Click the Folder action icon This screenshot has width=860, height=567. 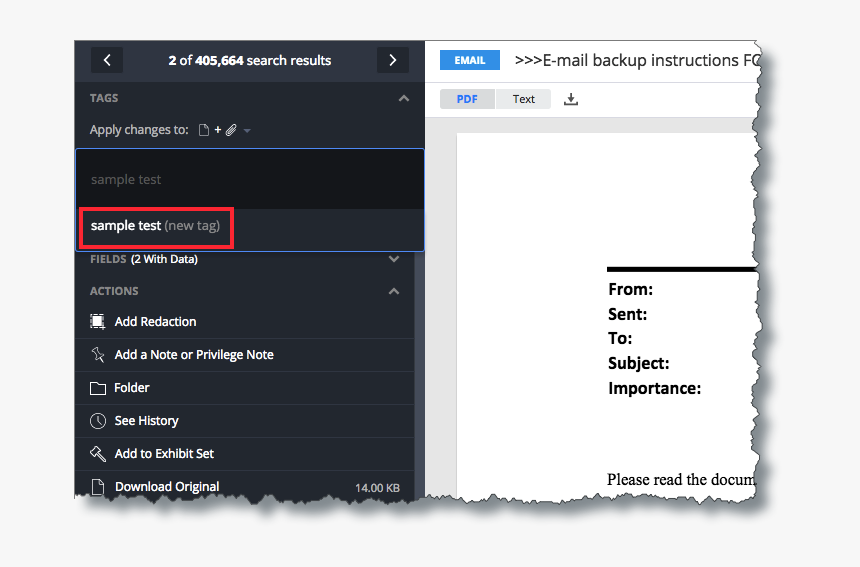98,388
